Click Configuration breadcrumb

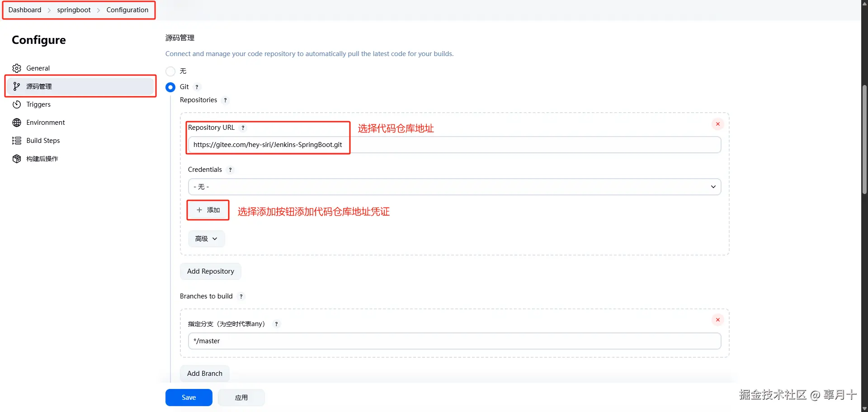[x=127, y=10]
